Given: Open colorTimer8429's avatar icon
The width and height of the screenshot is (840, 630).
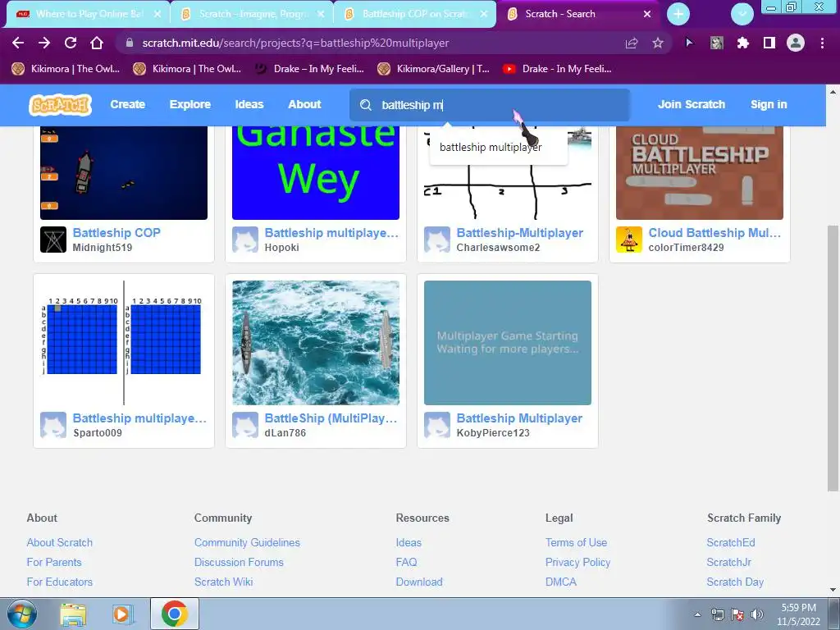Looking at the screenshot, I should tap(629, 240).
